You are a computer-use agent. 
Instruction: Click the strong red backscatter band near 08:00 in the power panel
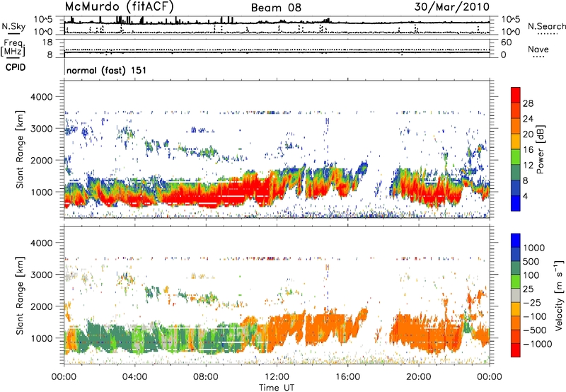tap(206, 197)
